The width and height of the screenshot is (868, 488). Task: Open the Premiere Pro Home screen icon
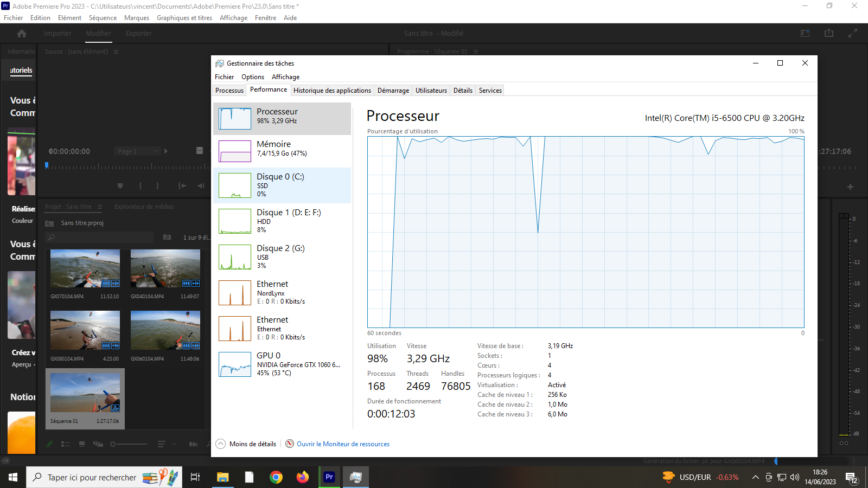[x=22, y=34]
